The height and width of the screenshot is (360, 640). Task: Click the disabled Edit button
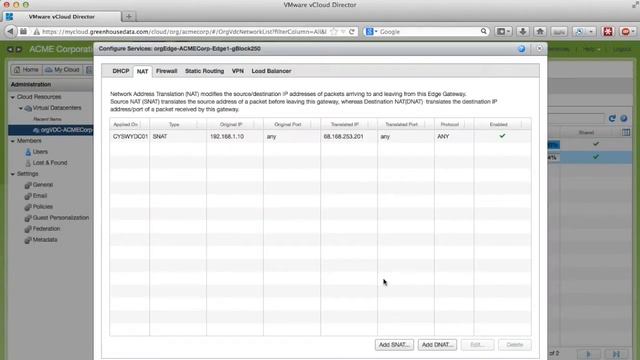point(477,345)
